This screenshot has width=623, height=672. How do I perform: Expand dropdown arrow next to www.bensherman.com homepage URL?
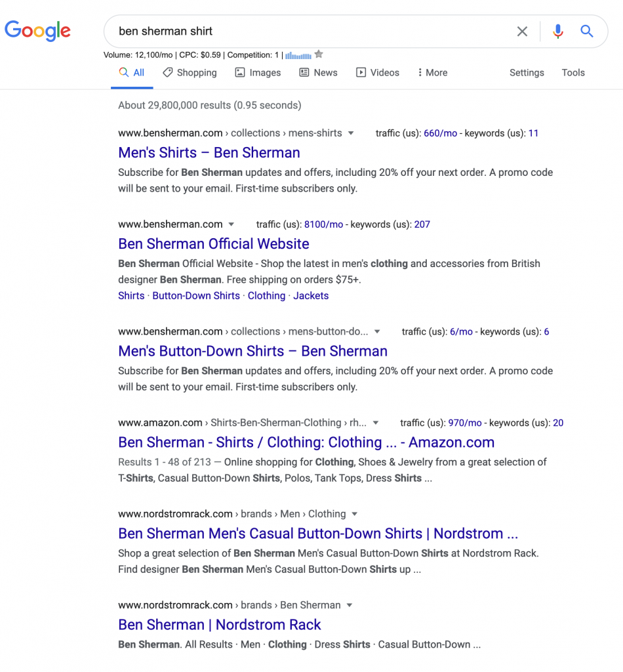(x=231, y=224)
